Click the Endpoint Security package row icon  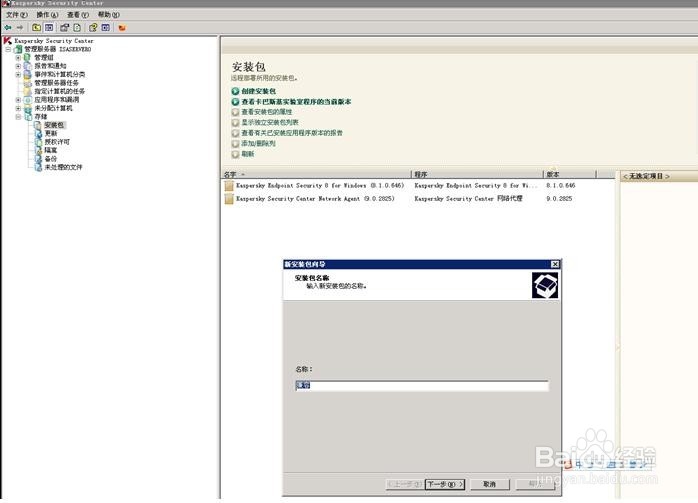pos(229,186)
